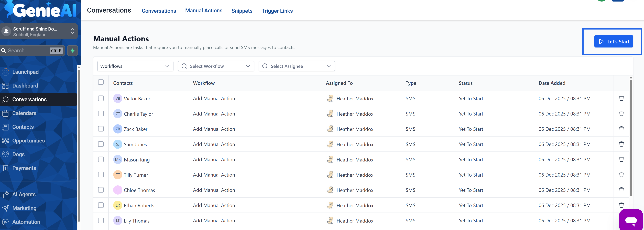Check the select-all checkbox in table header

pos(101,82)
